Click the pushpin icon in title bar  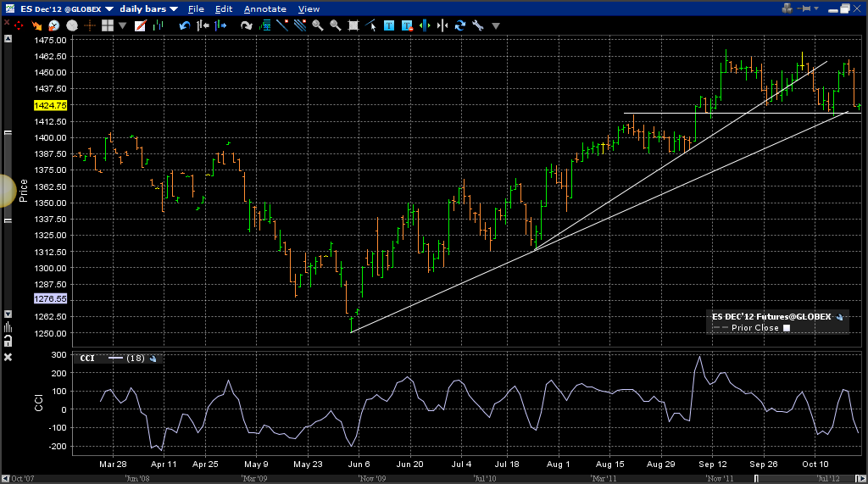click(805, 8)
